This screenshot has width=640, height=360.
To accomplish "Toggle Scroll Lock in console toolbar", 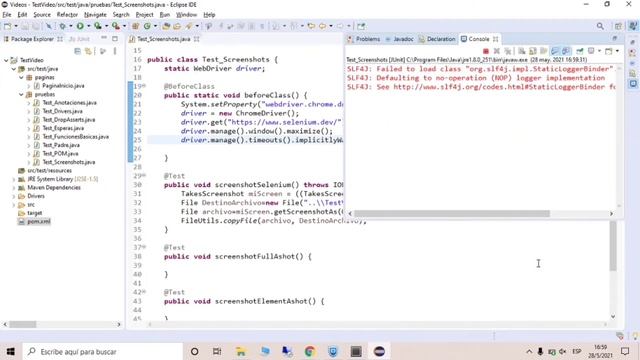I will [x=533, y=51].
